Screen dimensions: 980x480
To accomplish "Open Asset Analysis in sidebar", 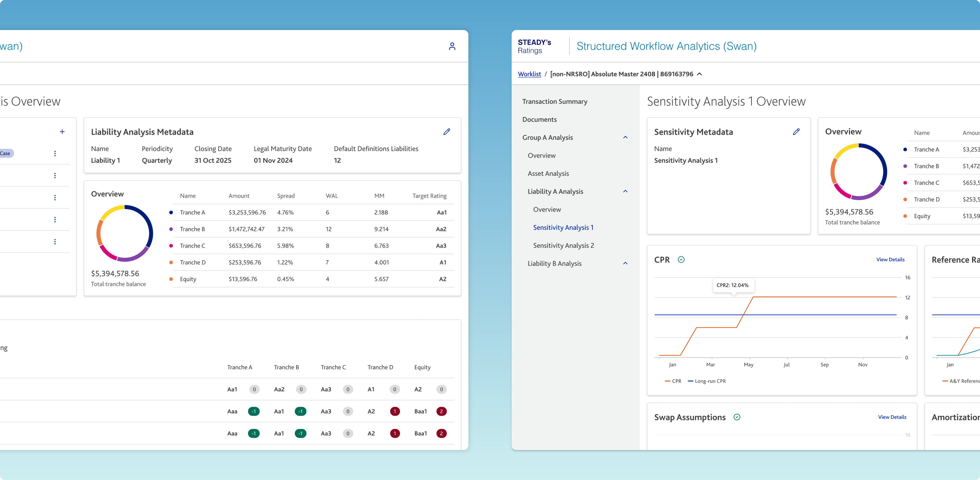I will click(x=548, y=174).
